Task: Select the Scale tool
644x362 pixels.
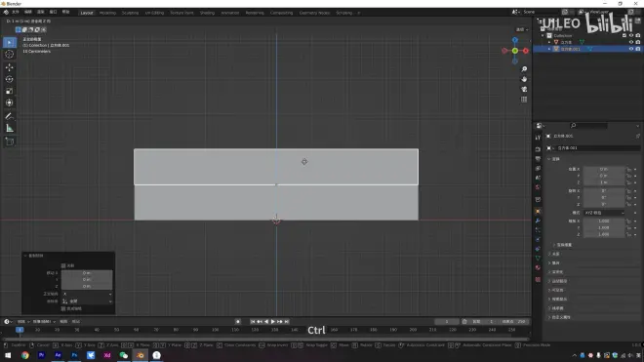Action: point(10,91)
